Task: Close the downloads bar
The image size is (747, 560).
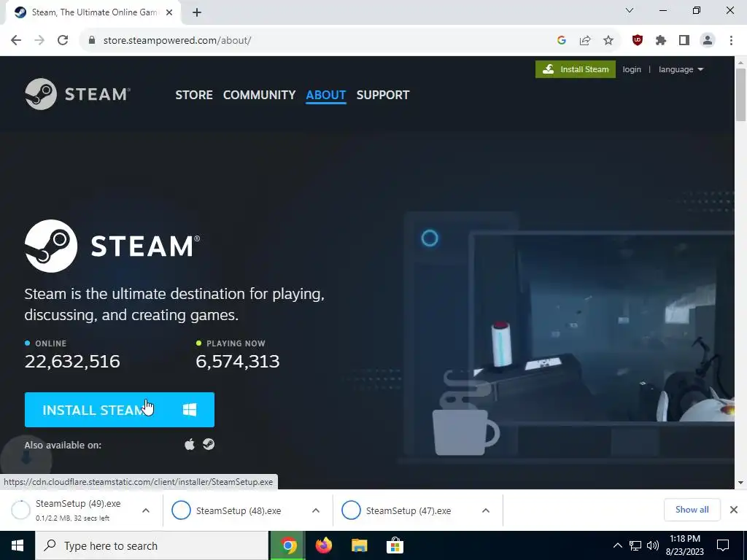Action: click(x=734, y=510)
